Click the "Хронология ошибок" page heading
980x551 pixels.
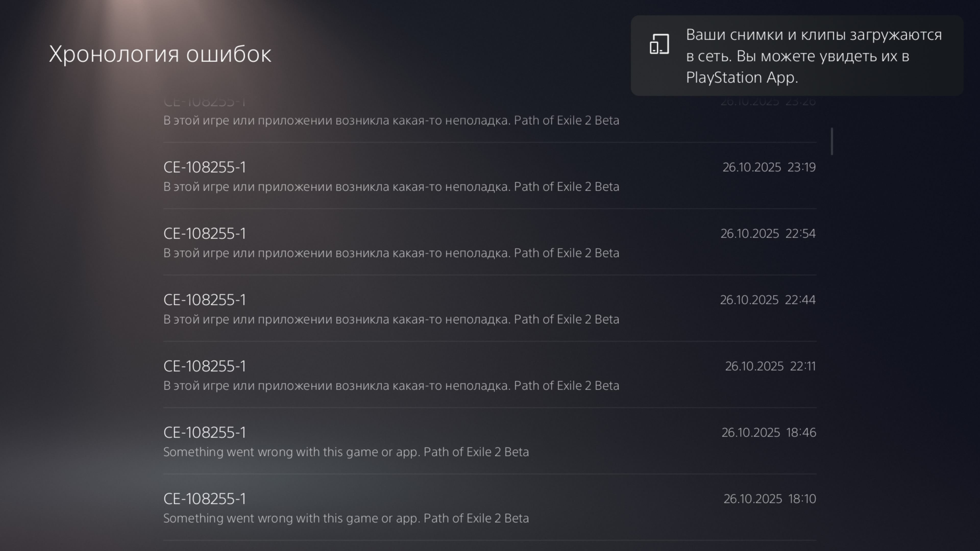click(160, 54)
